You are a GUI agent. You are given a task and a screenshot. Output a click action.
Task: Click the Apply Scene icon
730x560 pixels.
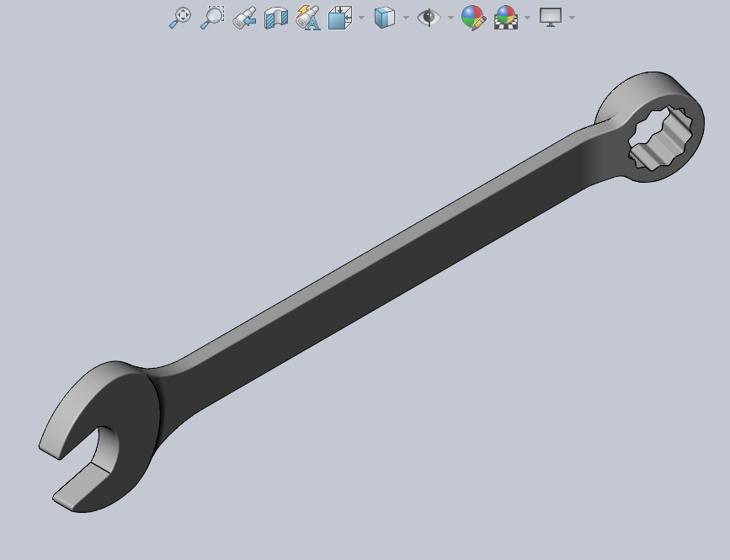[506, 18]
